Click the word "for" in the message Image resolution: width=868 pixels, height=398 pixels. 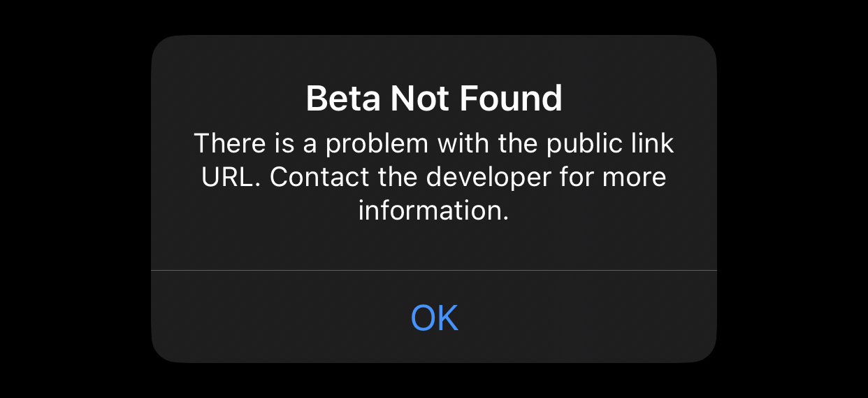point(578,177)
